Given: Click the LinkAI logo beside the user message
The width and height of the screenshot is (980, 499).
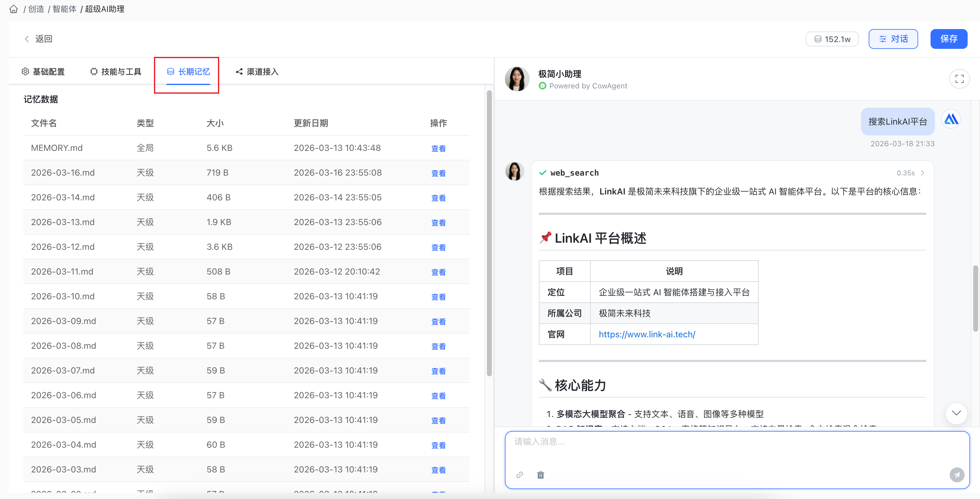Looking at the screenshot, I should 951,119.
